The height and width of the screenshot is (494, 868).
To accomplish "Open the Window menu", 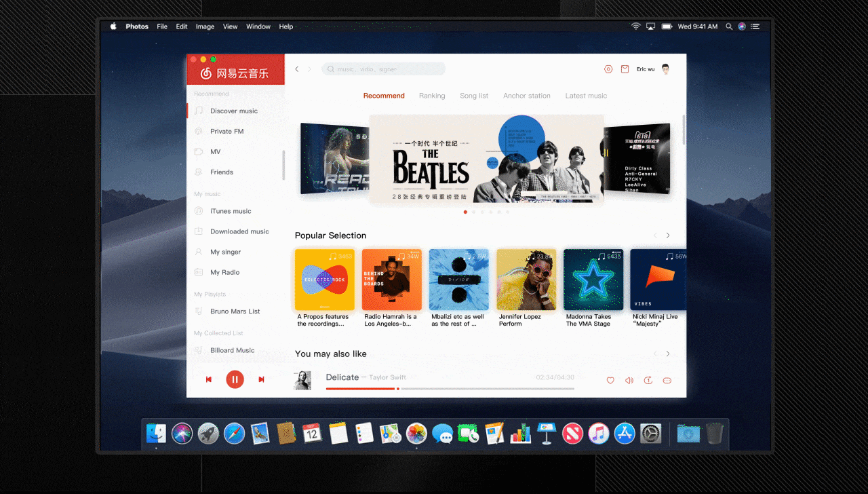I will [x=258, y=26].
